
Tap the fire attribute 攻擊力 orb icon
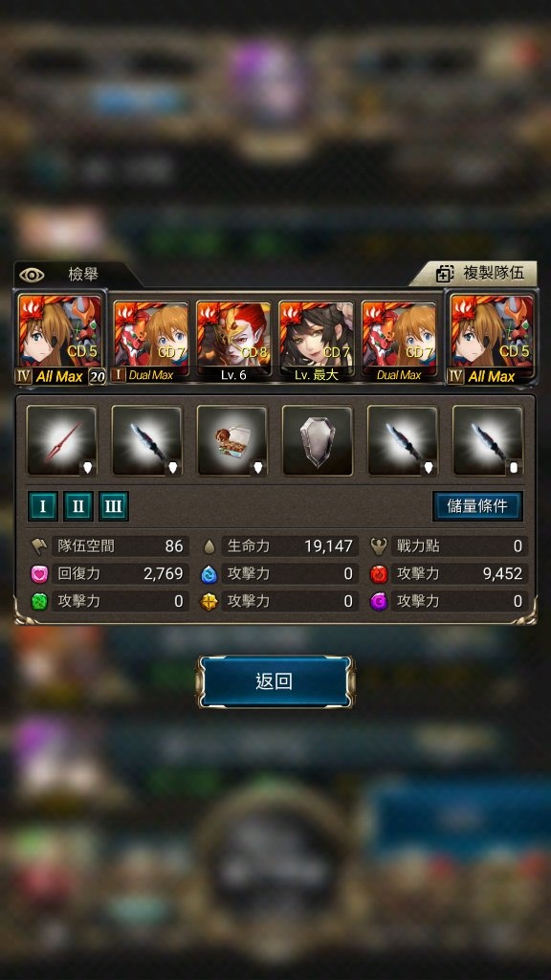point(379,574)
